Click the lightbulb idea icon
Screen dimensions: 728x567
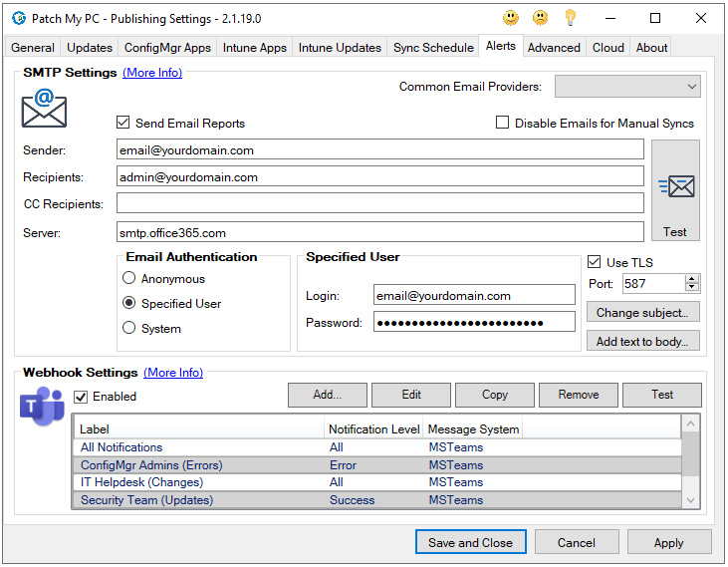click(570, 18)
